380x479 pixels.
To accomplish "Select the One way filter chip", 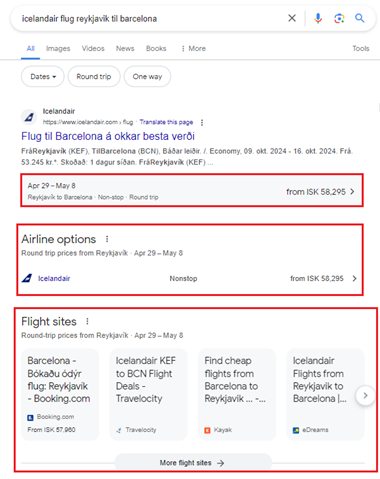I will click(147, 77).
